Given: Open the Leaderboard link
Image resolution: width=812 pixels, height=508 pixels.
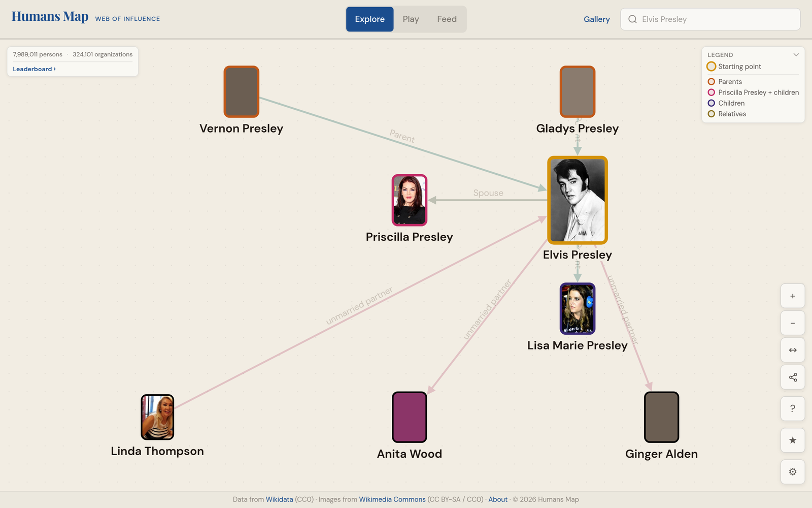Looking at the screenshot, I should (34, 69).
